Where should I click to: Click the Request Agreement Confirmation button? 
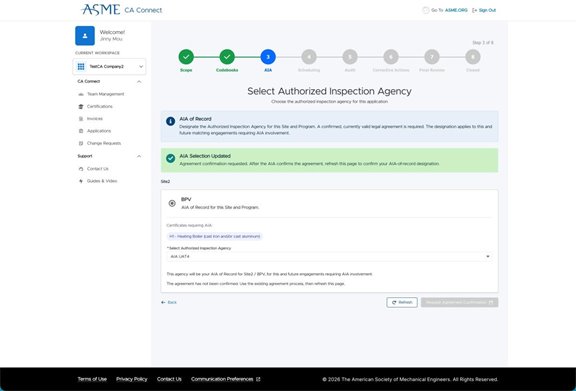coord(460,302)
